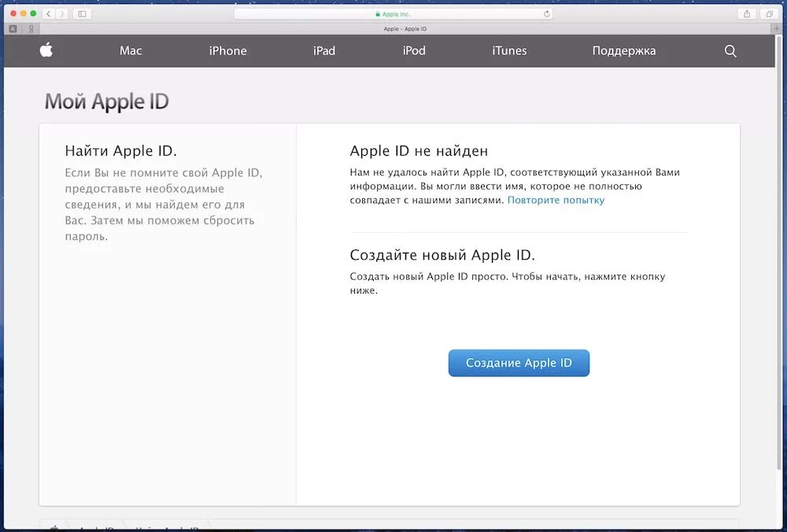Go back with Safari back arrow

48,14
